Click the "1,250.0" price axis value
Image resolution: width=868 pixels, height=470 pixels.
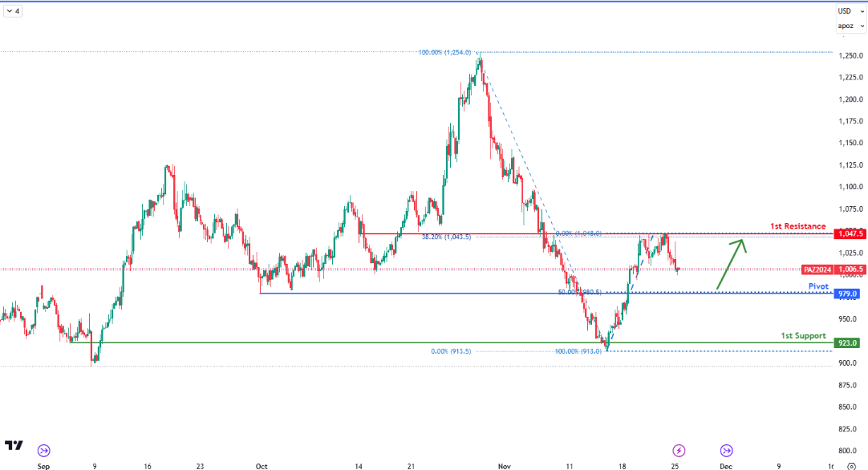851,55
